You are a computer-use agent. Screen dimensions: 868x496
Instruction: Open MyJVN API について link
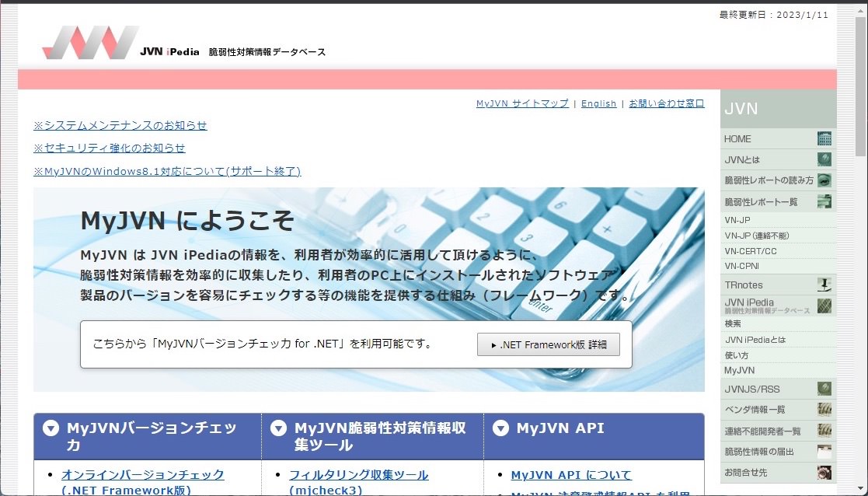coord(570,475)
